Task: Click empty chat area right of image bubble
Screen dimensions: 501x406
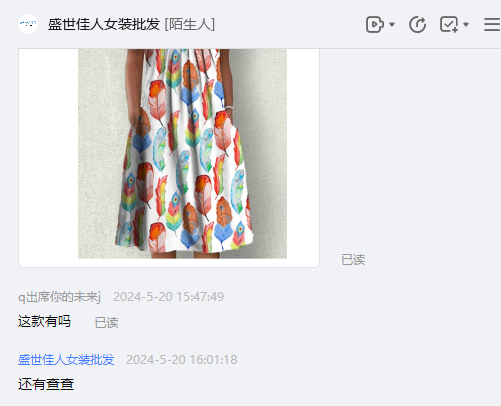Action: 410,150
